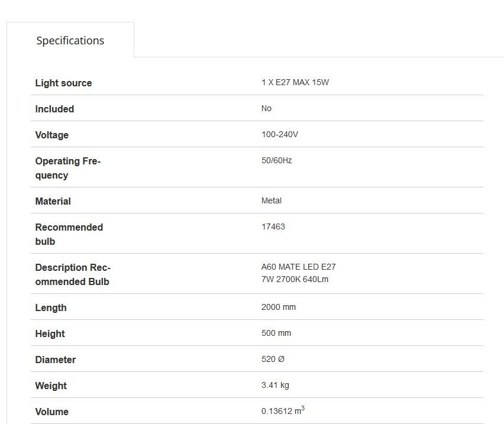Select the Included row label
The width and height of the screenshot is (504, 424).
54,109
